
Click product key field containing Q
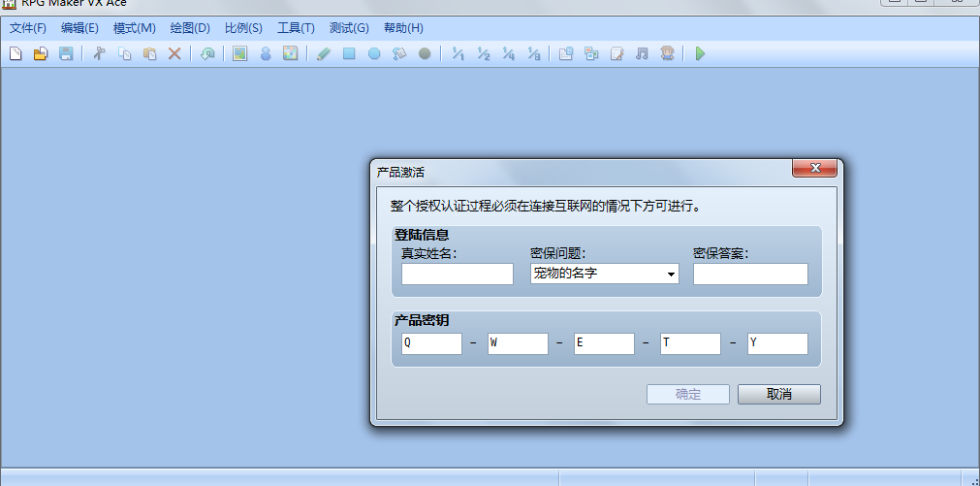(x=431, y=343)
